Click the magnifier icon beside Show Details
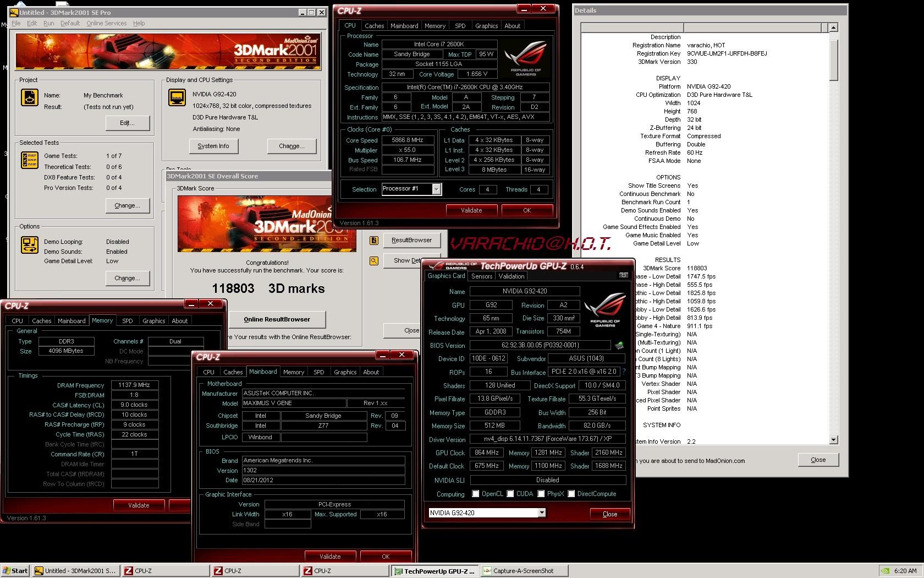924x578 pixels. coord(374,261)
